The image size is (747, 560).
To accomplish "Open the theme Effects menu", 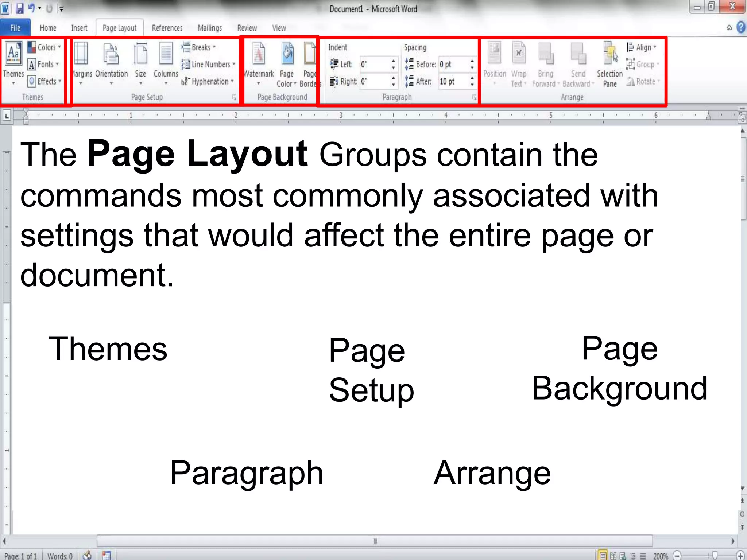I will (44, 81).
